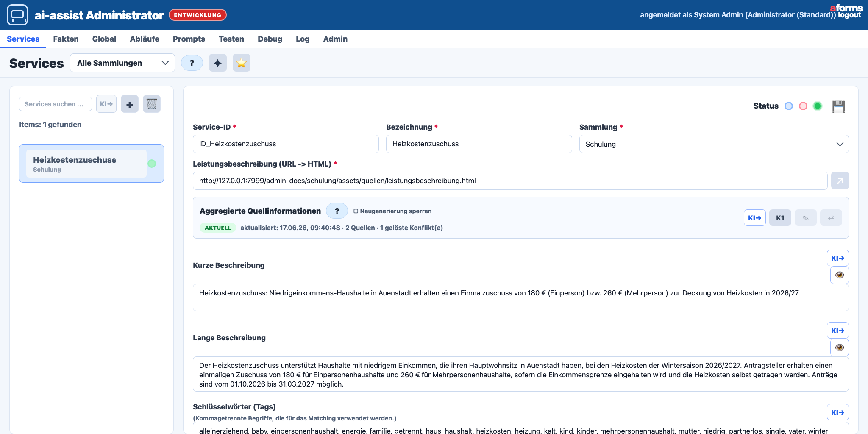Viewport: 868px width, 434px height.
Task: Generate Kurze Beschreibung with KI arrow
Action: tap(838, 258)
